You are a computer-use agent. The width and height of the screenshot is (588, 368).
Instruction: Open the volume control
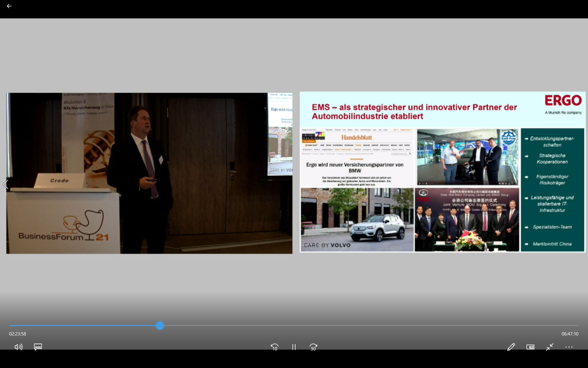point(18,347)
